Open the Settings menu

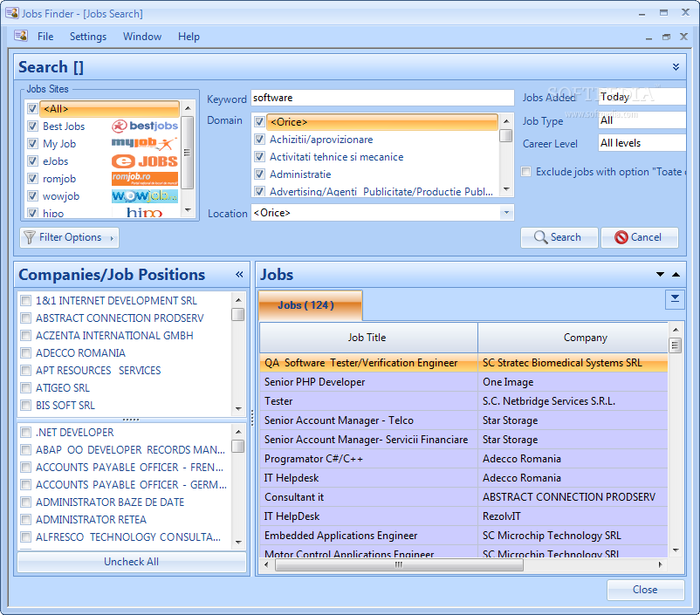click(88, 37)
